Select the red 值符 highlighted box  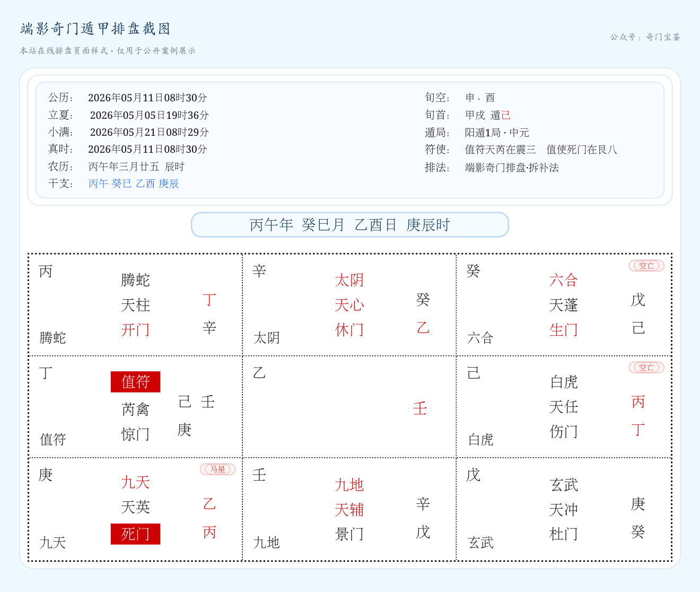[x=135, y=382]
